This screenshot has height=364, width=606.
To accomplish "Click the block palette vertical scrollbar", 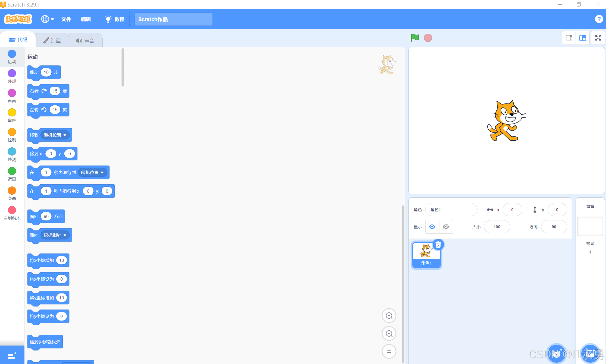I will click(x=123, y=67).
